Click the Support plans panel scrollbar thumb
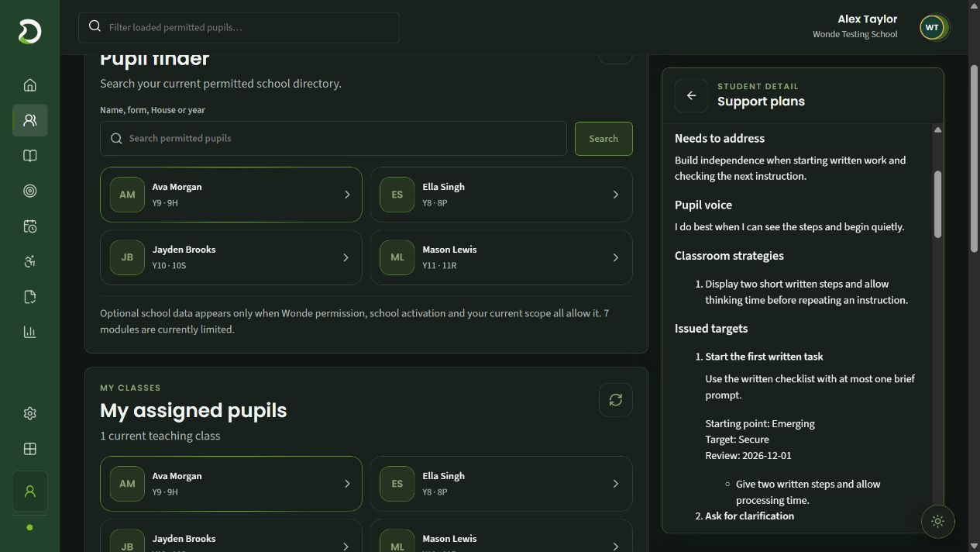This screenshot has width=980, height=552. pyautogui.click(x=937, y=204)
